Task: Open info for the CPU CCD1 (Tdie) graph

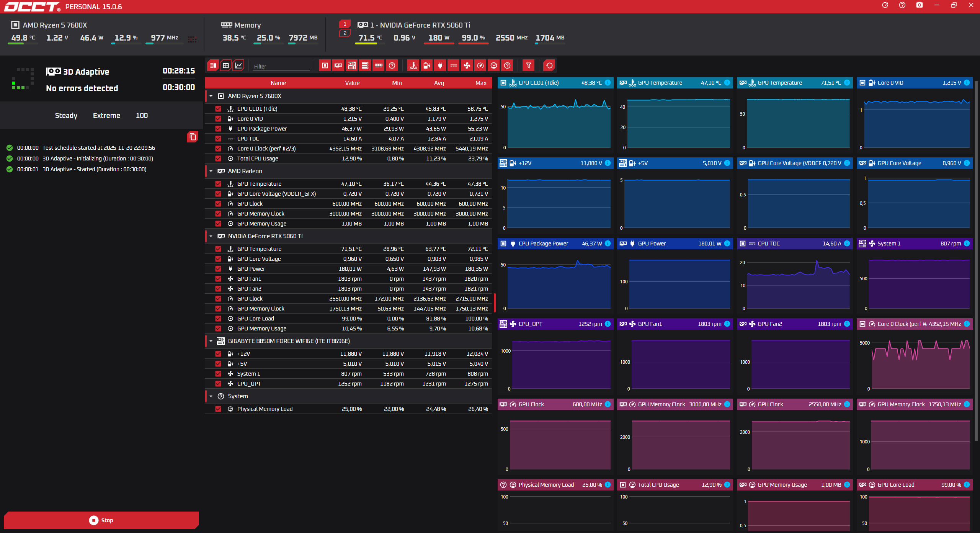Action: (x=608, y=83)
